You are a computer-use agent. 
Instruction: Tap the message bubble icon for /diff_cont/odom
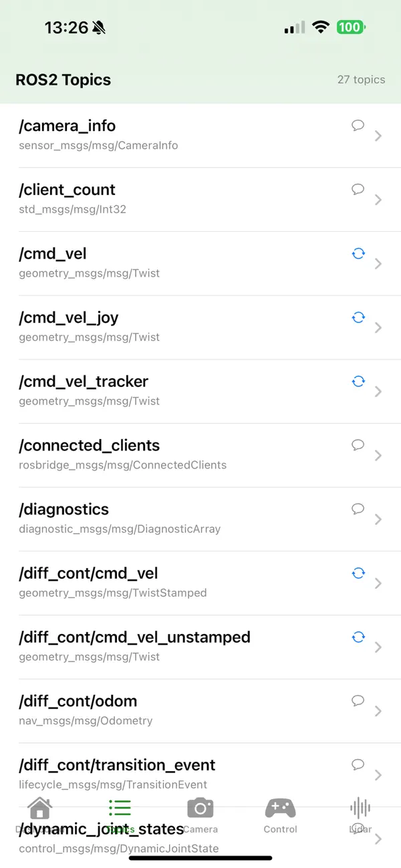[358, 700]
